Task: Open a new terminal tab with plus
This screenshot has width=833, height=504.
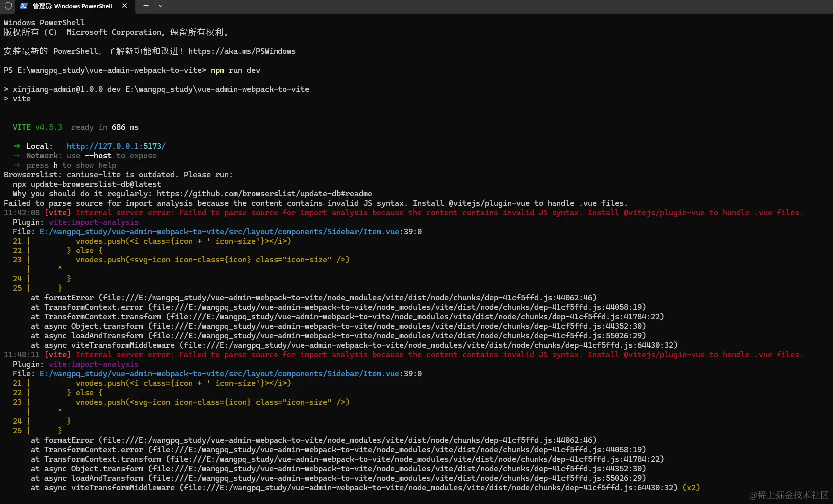Action: click(x=146, y=6)
